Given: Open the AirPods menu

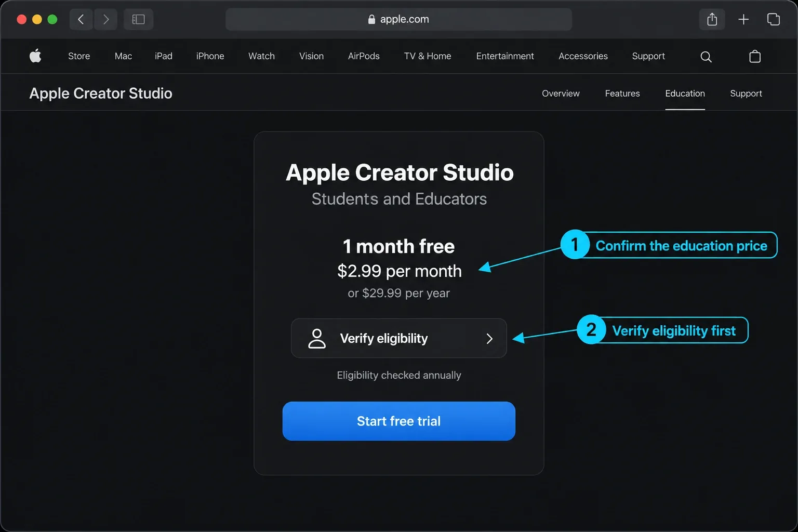Looking at the screenshot, I should pyautogui.click(x=364, y=56).
